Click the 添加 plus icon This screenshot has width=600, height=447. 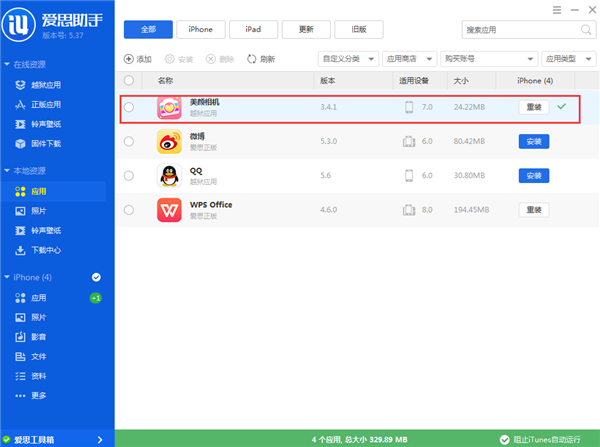point(129,59)
